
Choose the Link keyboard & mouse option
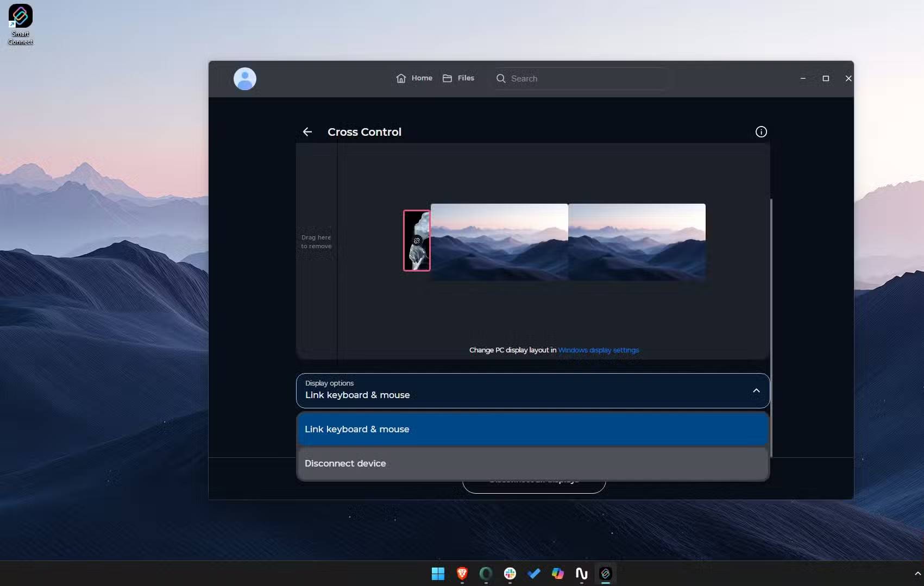pos(532,429)
